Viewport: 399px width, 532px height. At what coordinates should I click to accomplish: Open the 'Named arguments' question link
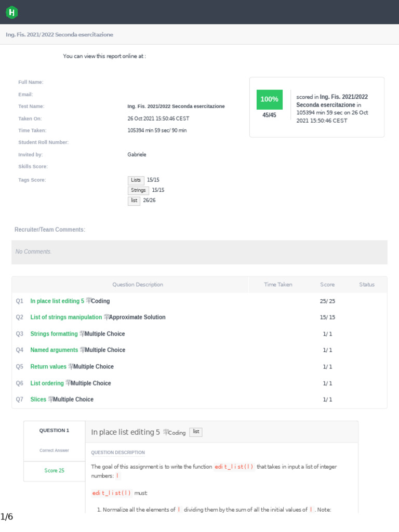(x=54, y=350)
